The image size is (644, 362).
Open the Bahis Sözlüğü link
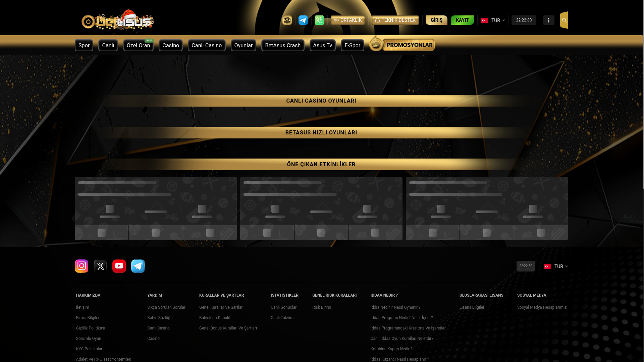point(160,318)
